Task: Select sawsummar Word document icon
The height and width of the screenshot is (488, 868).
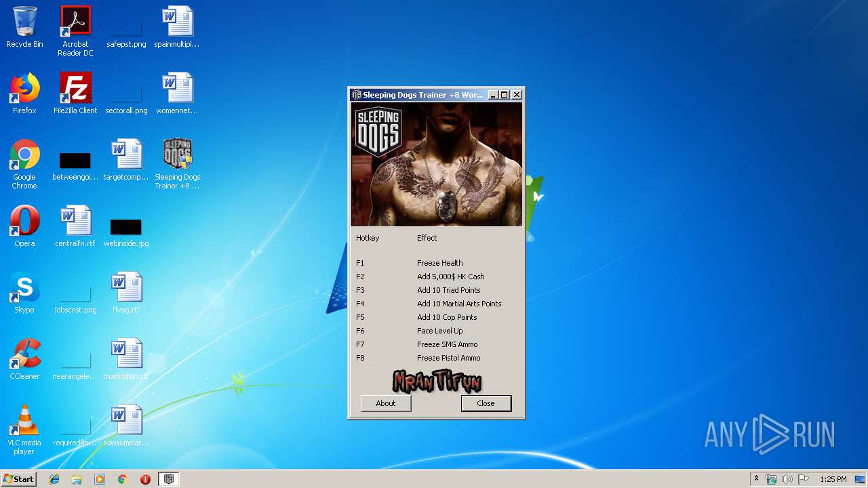Action: (126, 426)
